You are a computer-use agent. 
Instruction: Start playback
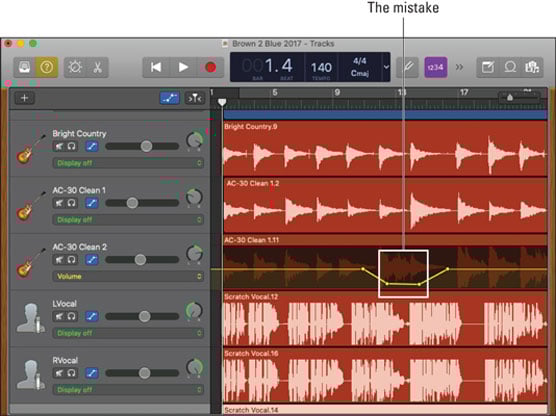[183, 67]
